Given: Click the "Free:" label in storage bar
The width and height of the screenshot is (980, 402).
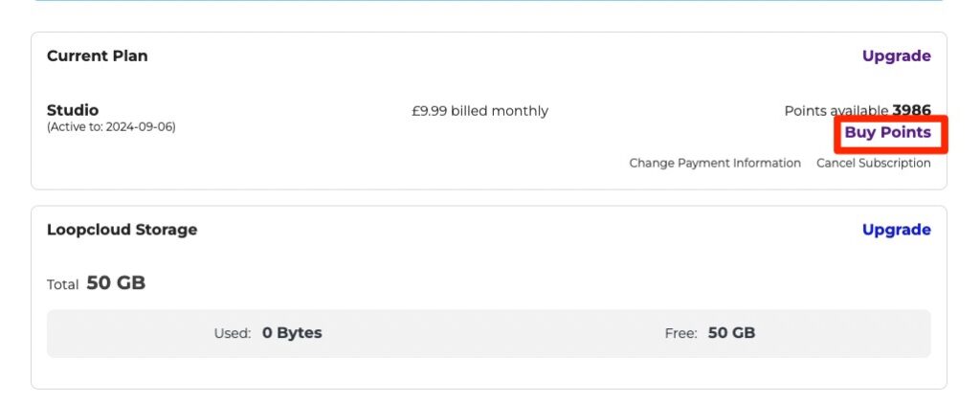Looking at the screenshot, I should [681, 334].
